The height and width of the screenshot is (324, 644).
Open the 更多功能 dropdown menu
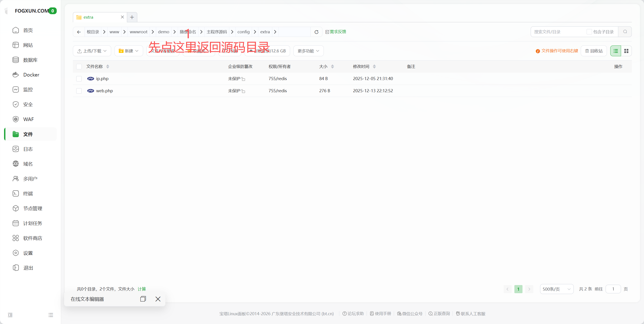(x=308, y=51)
